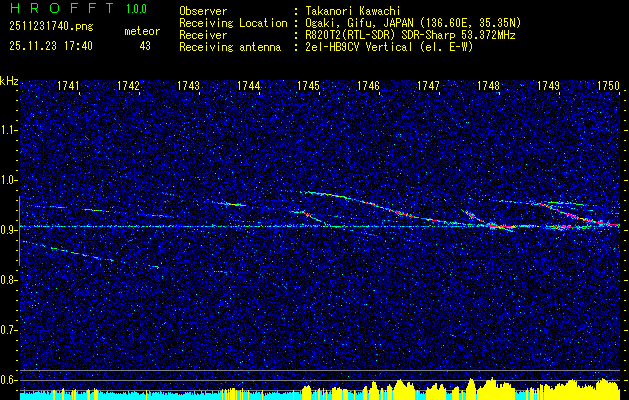Click the 1742 time axis marker
Screen dimensions: 629x400
click(x=128, y=86)
